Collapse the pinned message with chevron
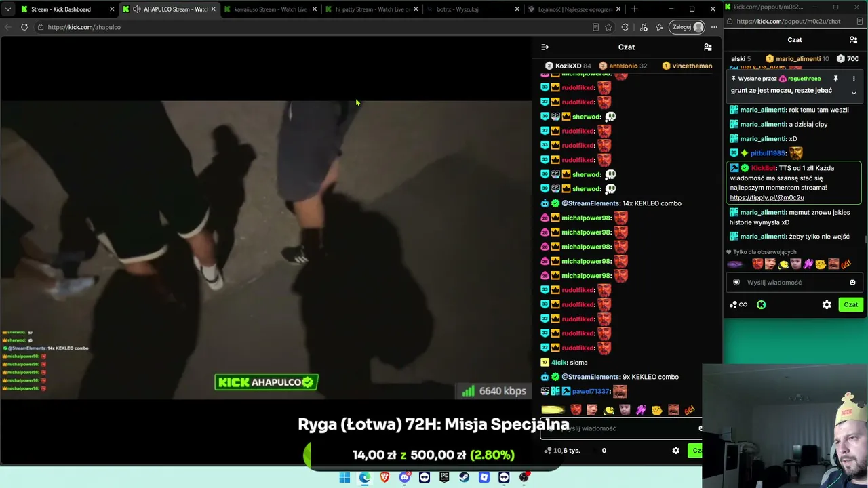The height and width of the screenshot is (488, 868). coord(854,93)
